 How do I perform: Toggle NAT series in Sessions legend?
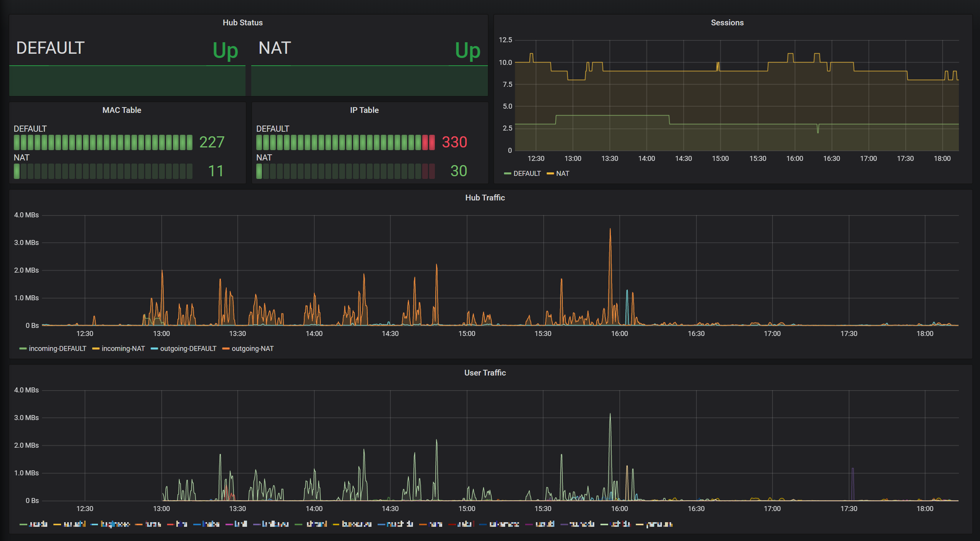562,174
